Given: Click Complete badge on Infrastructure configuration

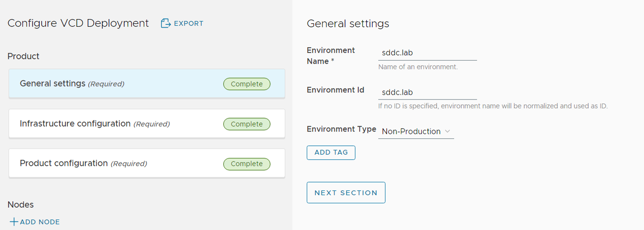Looking at the screenshot, I should click(247, 124).
